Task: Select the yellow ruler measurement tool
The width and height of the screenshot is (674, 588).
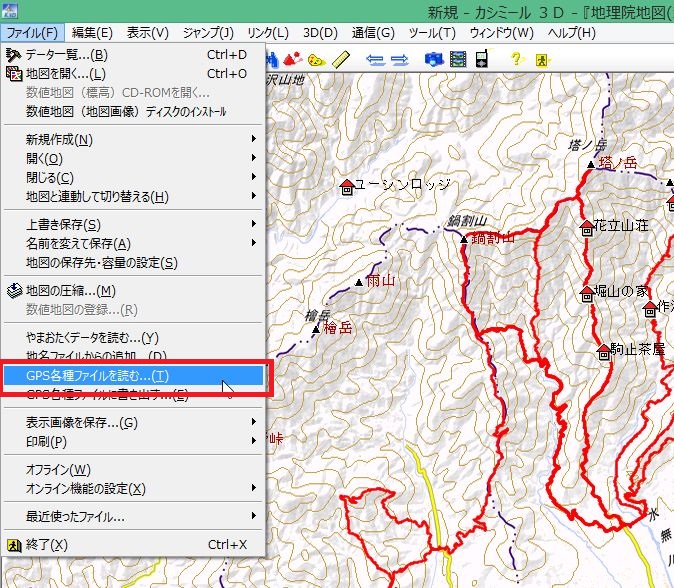Action: click(341, 60)
